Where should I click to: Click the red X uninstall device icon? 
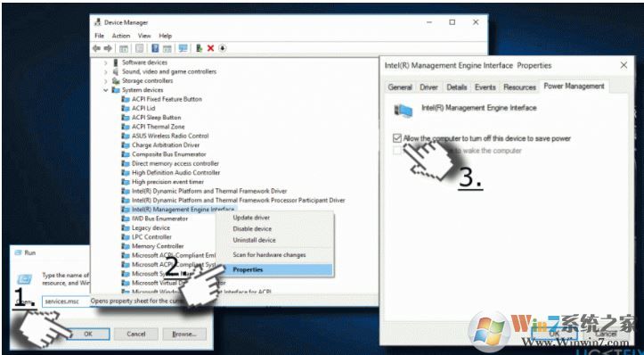point(211,48)
